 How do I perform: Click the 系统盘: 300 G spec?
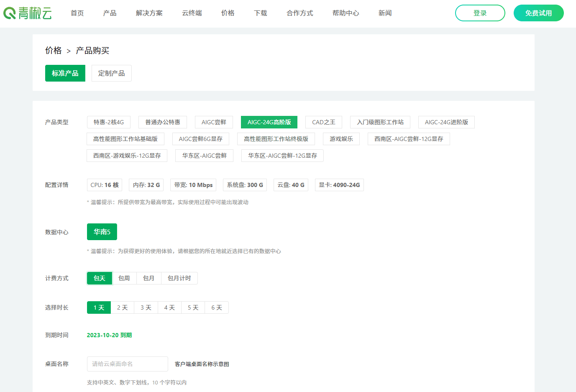pos(245,185)
